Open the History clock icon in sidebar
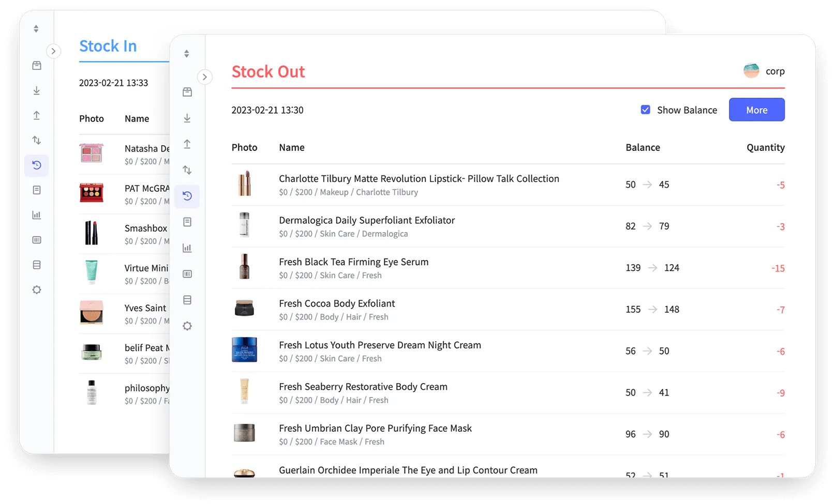Viewport: 835px width, 504px height. click(x=187, y=196)
